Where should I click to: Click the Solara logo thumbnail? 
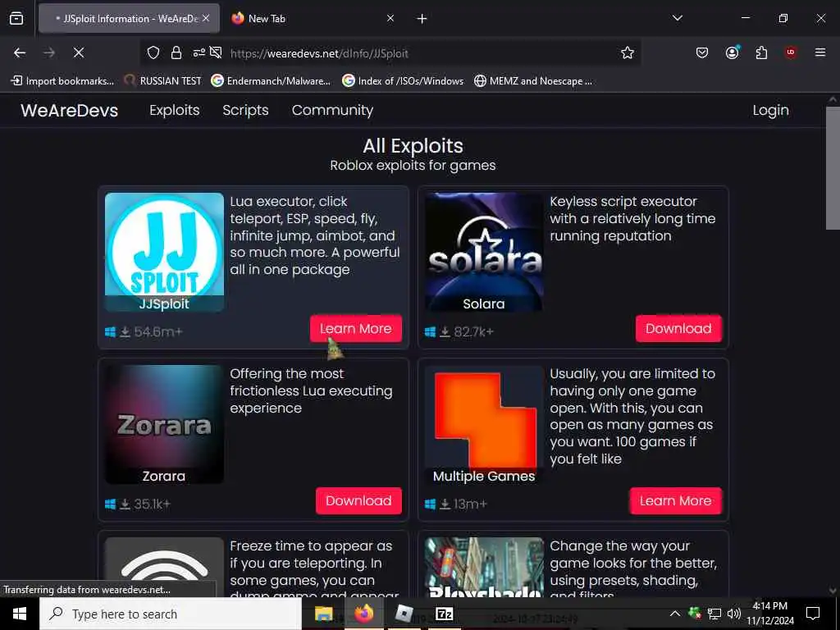(484, 252)
